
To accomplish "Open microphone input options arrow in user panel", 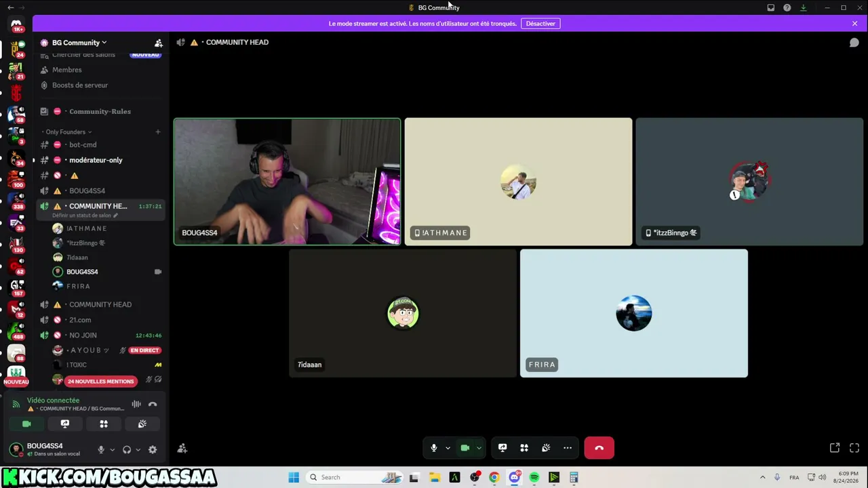I will [113, 449].
